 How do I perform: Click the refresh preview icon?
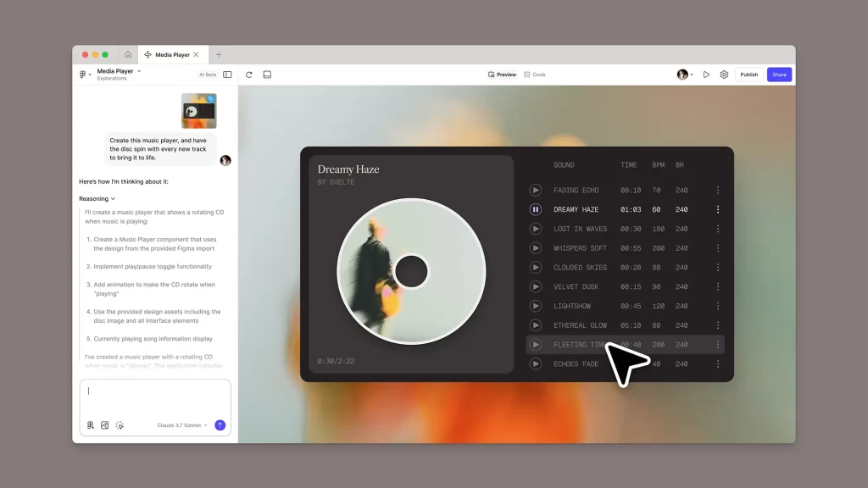pos(249,75)
